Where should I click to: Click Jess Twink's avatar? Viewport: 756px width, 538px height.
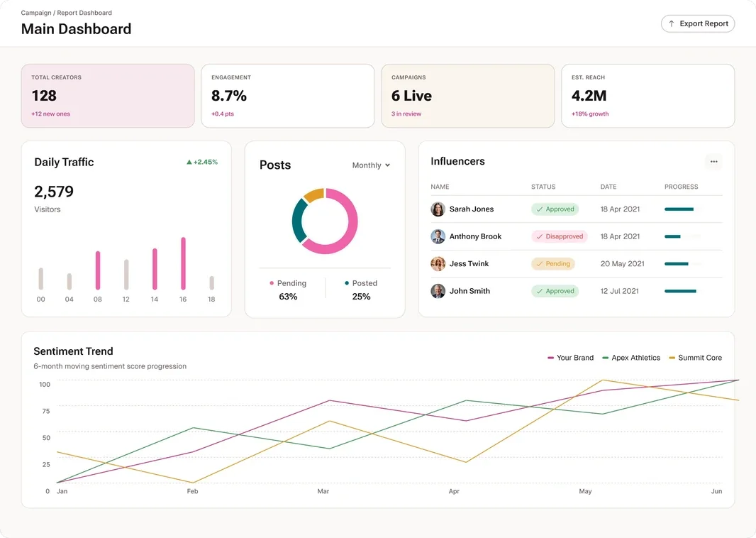(x=438, y=263)
